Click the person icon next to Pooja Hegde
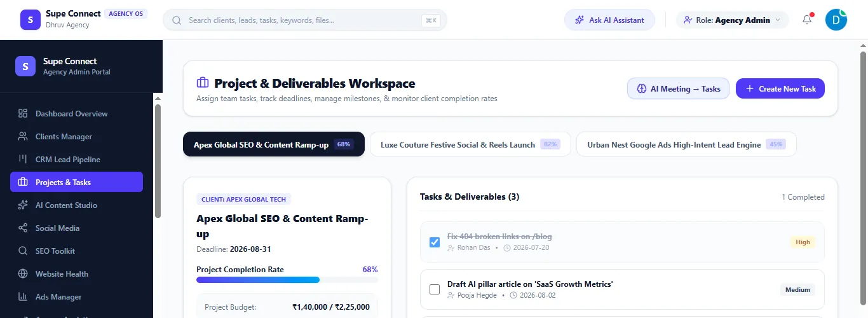The width and height of the screenshot is (868, 318). point(451,295)
